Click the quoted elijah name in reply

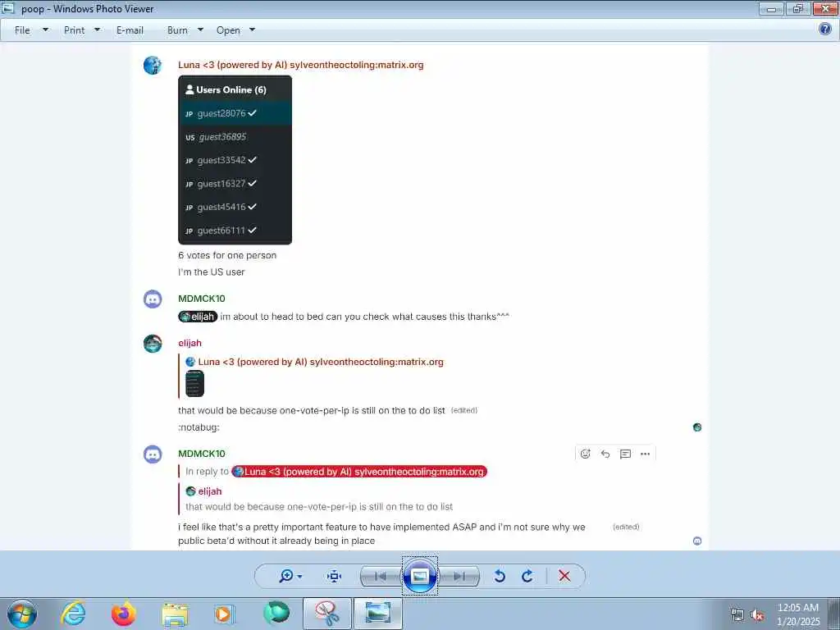tap(209, 491)
